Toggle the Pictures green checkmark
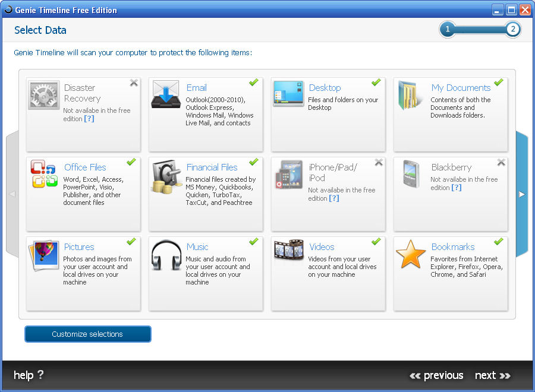The height and width of the screenshot is (392, 535). tap(131, 242)
